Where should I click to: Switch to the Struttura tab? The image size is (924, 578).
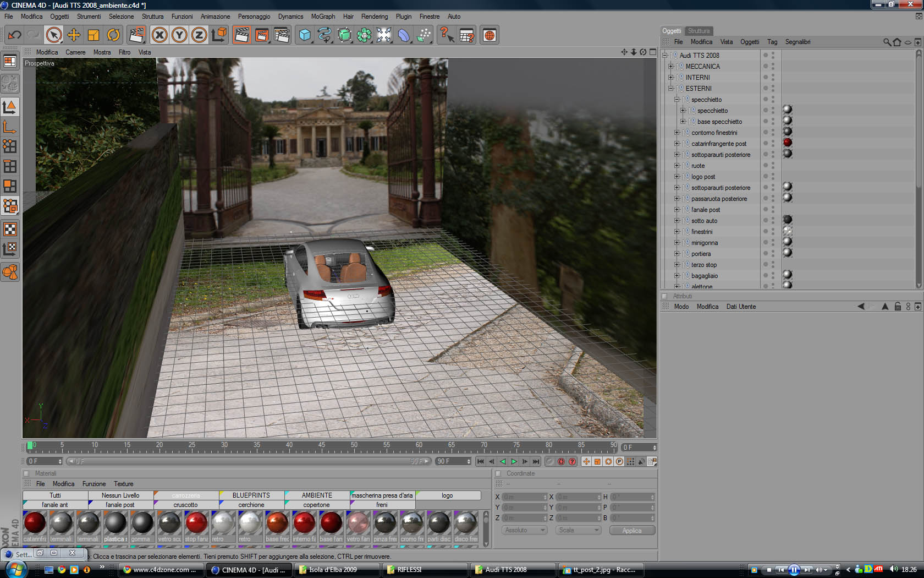pos(698,31)
